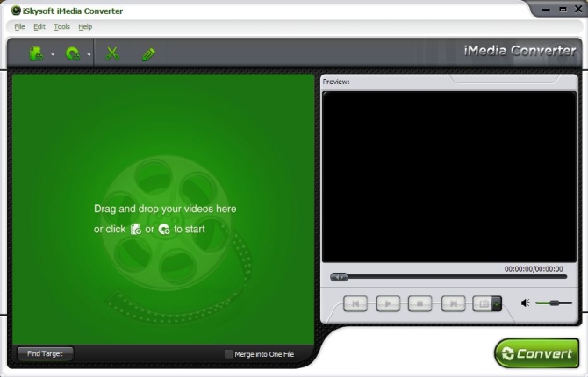The height and width of the screenshot is (377, 588).
Task: Open the pencil edit tool
Action: click(x=148, y=54)
